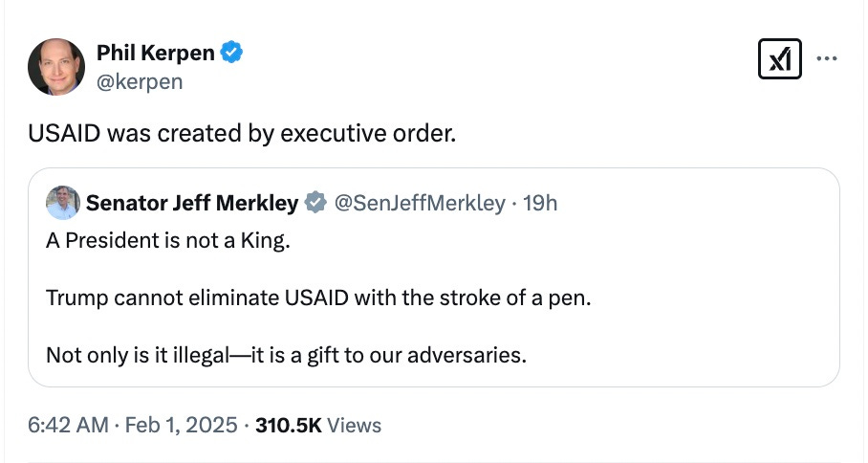
Task: Open the @SenJeffMerkley handle
Action: point(421,203)
